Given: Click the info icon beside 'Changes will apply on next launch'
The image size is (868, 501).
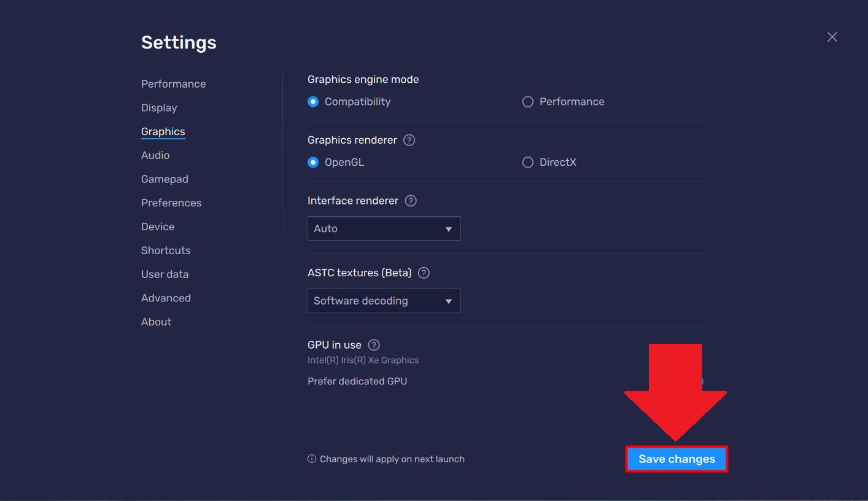Looking at the screenshot, I should 312,459.
